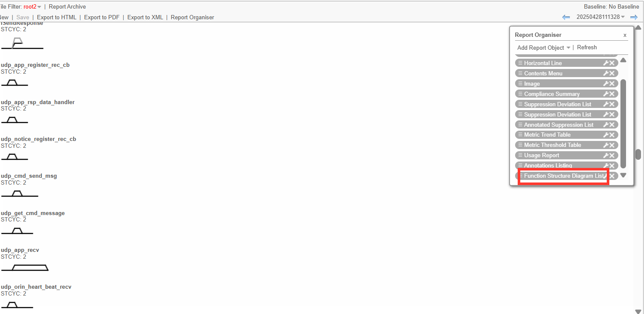This screenshot has width=644, height=314.
Task: Expand the Add Report Object dropdown
Action: (544, 48)
